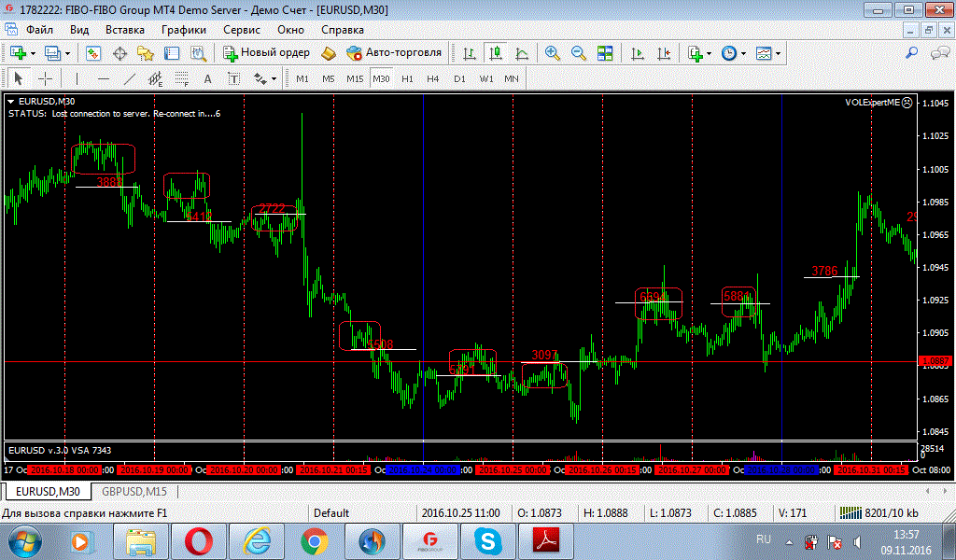Open the profiles dropdown arrow
The image size is (956, 560).
coord(66,53)
